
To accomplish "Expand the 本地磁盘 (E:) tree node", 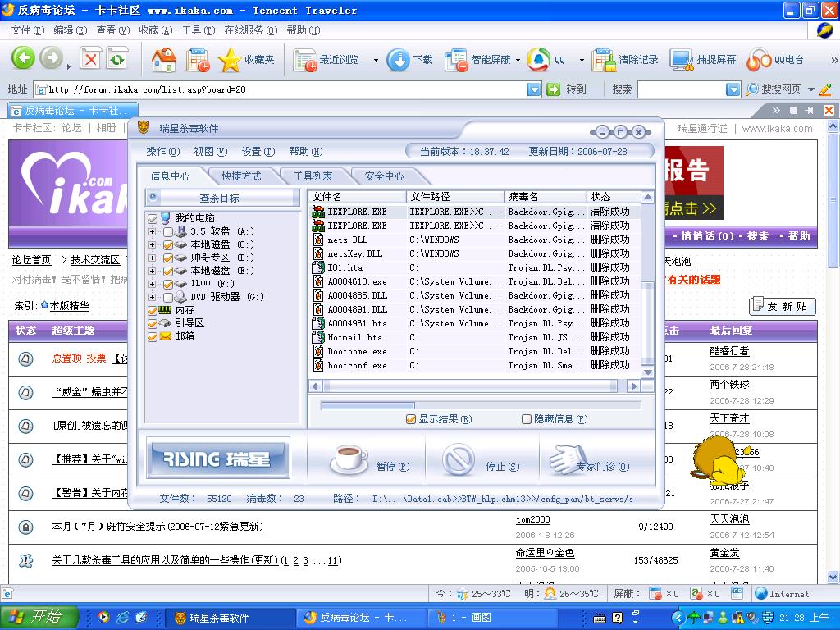I will coord(152,271).
